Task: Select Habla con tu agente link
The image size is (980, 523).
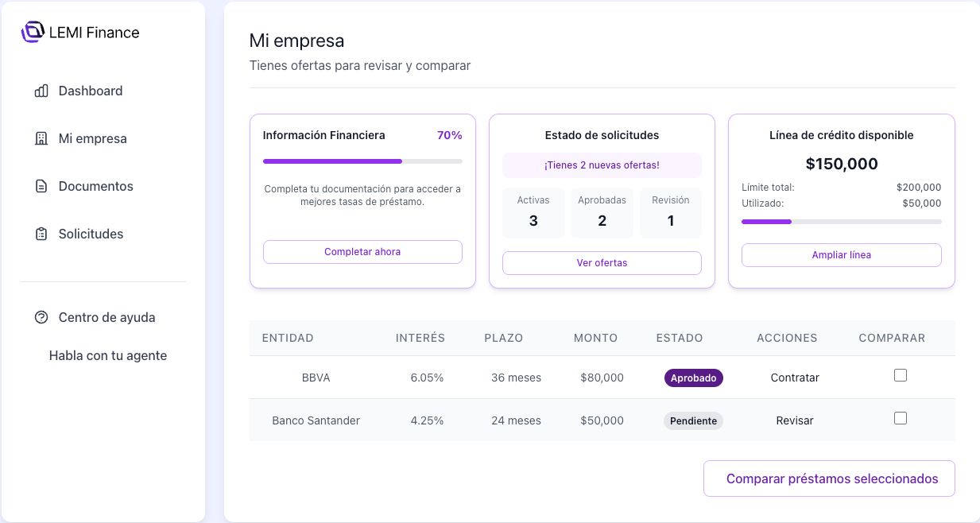Action: tap(108, 355)
